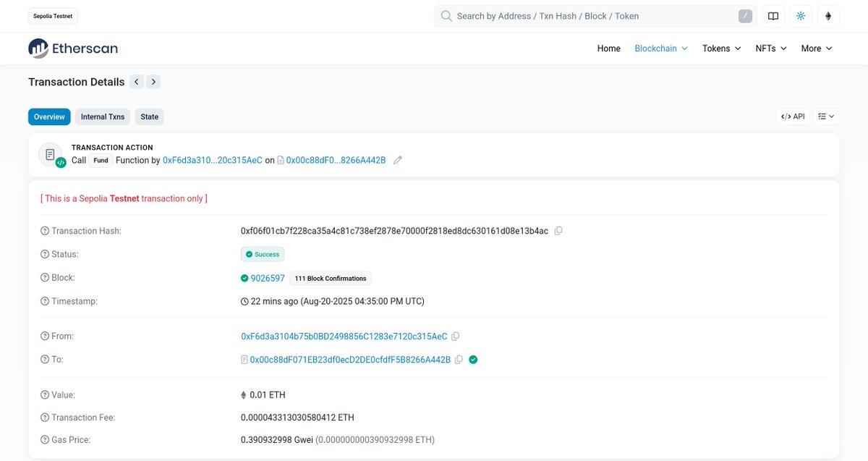Focus the search by address input field
The image size is (868, 461).
click(595, 16)
